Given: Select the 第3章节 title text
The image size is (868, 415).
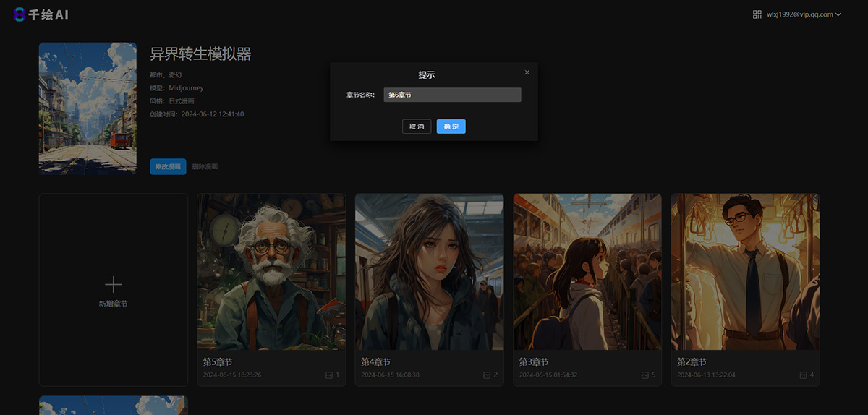Looking at the screenshot, I should point(534,362).
